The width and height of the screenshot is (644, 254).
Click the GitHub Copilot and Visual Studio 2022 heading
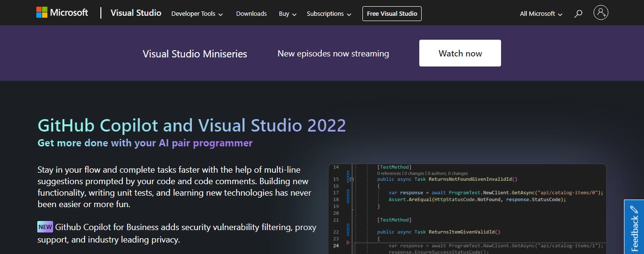[x=191, y=125]
